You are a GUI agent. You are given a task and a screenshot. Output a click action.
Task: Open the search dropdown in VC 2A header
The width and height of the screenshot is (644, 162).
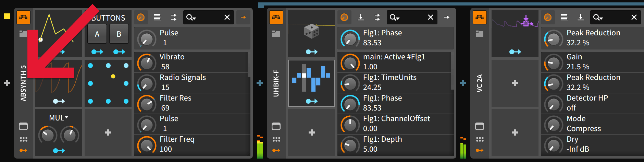pyautogui.click(x=598, y=17)
